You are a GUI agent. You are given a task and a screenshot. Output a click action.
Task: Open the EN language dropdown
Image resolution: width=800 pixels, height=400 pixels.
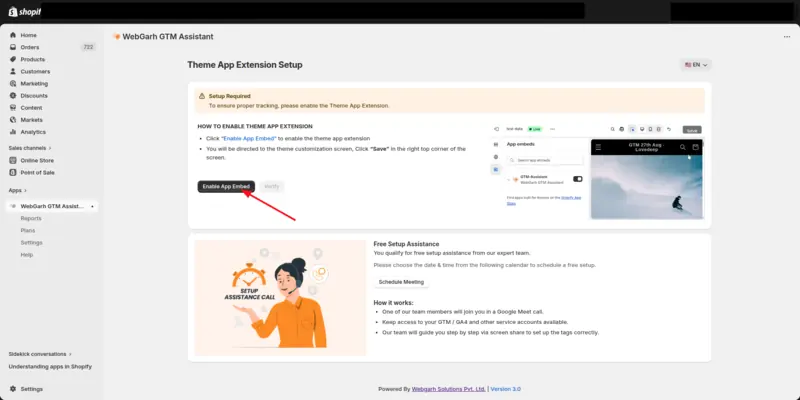point(696,65)
